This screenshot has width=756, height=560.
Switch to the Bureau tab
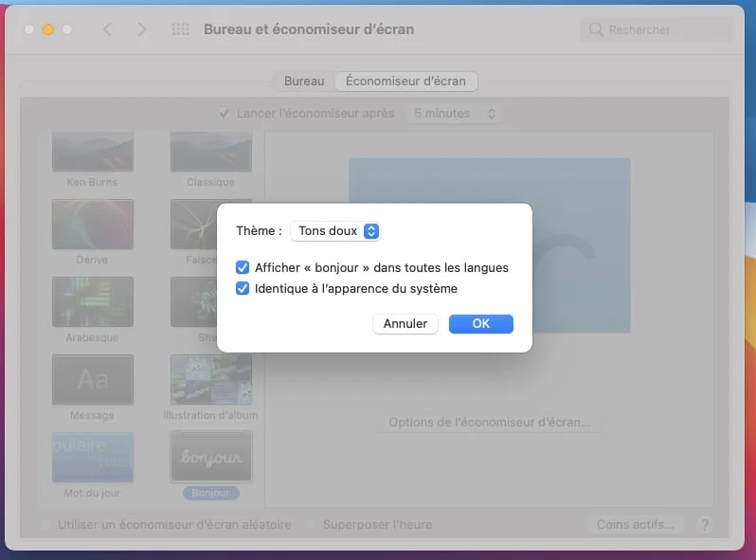pos(304,81)
